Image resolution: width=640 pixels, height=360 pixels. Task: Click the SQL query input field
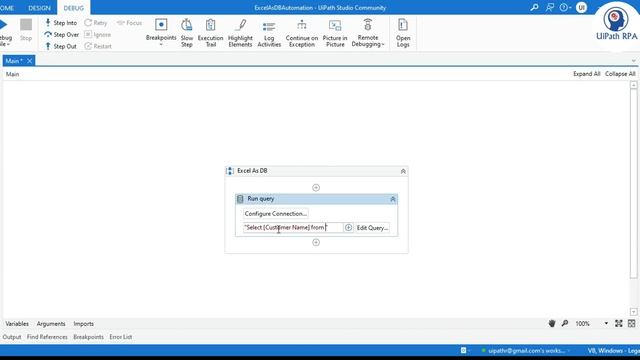(x=293, y=228)
